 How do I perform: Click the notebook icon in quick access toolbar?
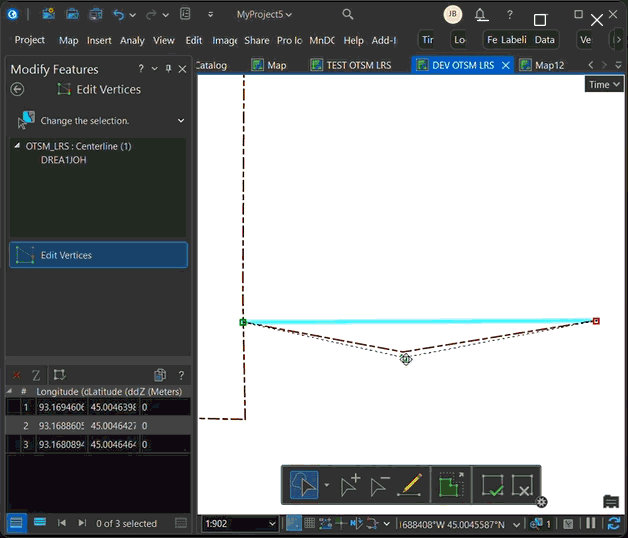(x=185, y=14)
